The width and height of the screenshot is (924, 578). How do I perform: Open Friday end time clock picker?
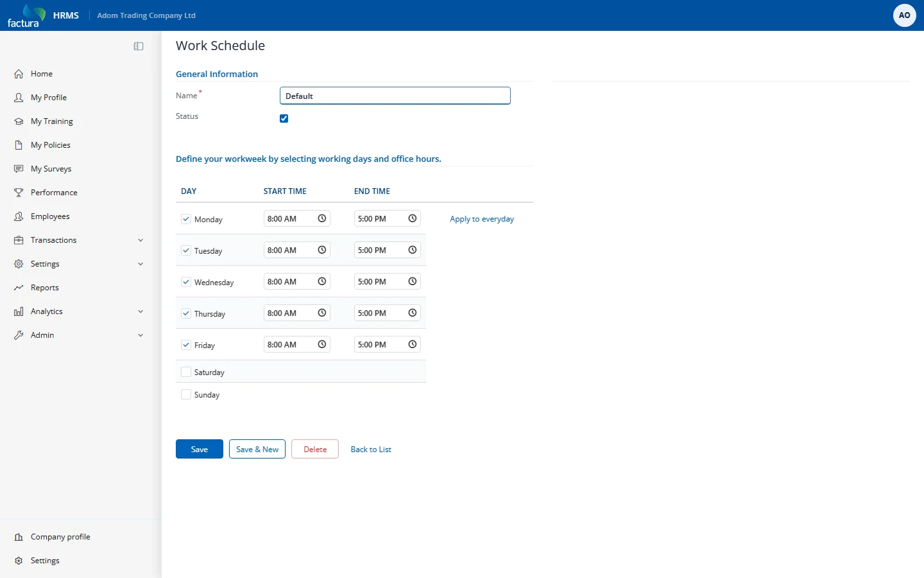tap(413, 344)
